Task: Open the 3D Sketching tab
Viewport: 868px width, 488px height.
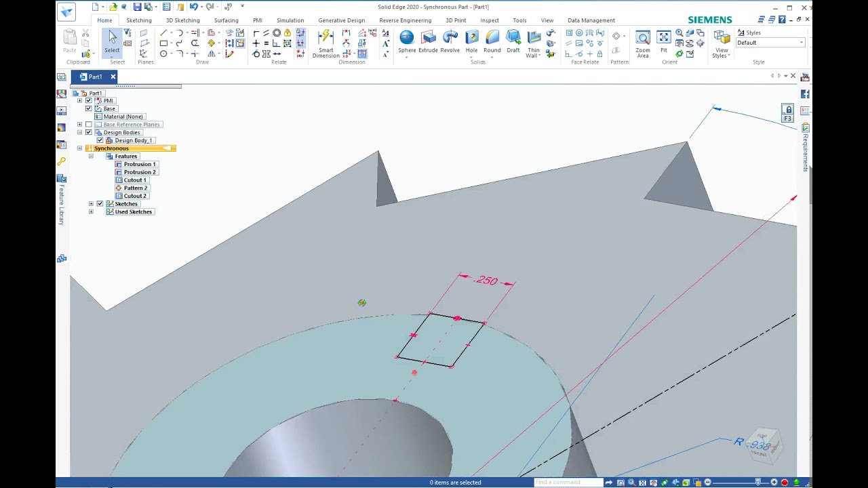Action: (183, 20)
